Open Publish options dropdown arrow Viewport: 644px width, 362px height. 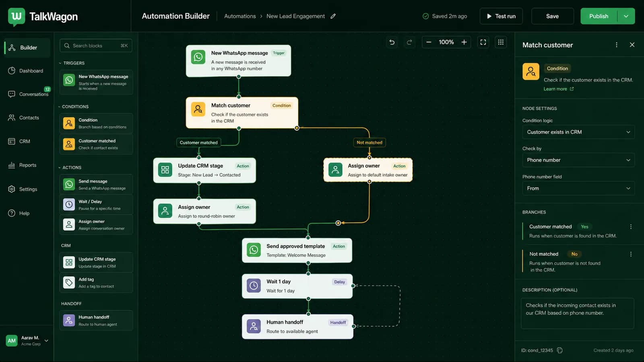[x=626, y=16]
